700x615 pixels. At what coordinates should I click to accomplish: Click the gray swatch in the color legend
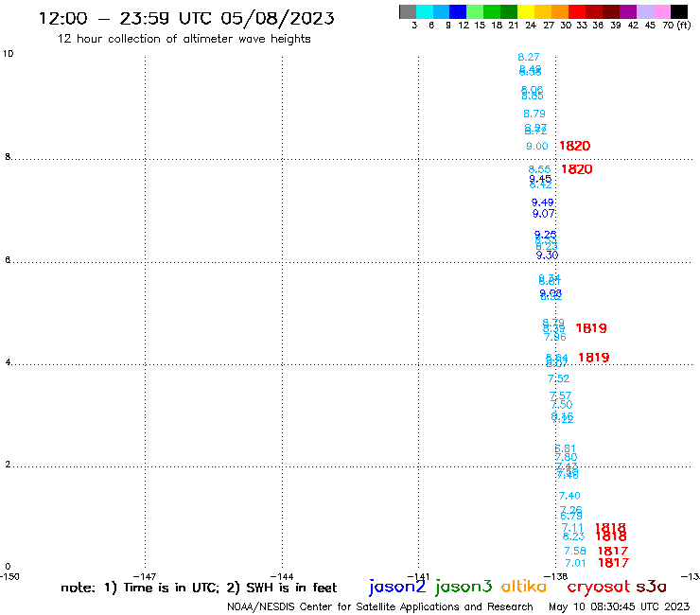click(408, 11)
